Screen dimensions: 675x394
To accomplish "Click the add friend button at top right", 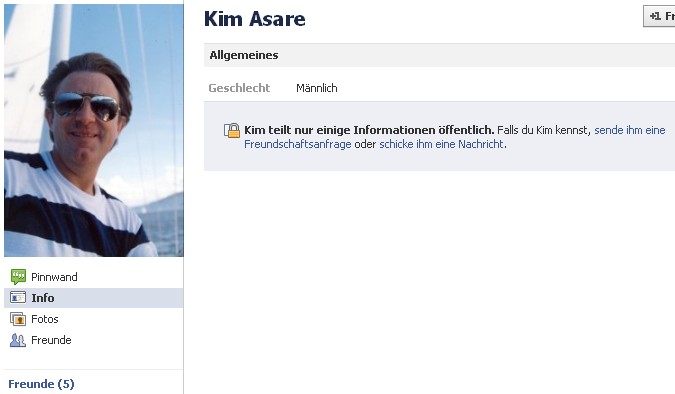I will pyautogui.click(x=660, y=16).
